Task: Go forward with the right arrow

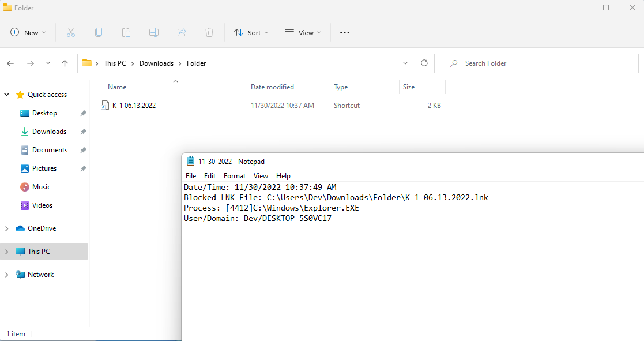Action: coord(31,63)
